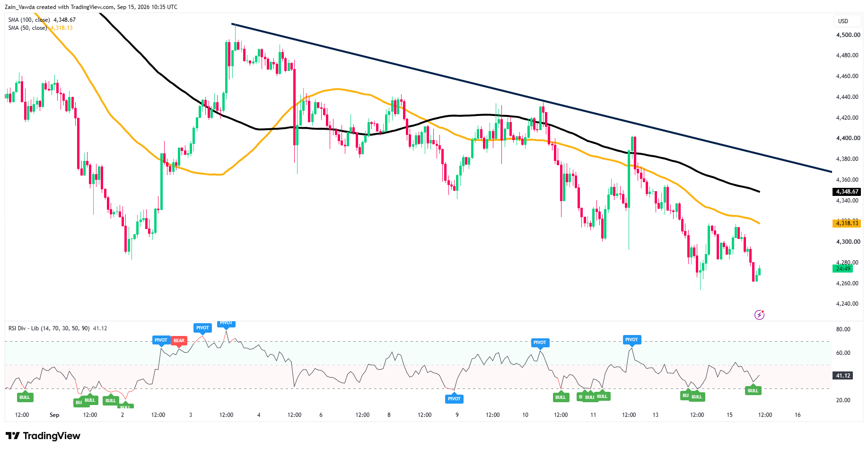
Task: Click the PIVOT marker beside the BEAR label
Action: (x=161, y=340)
